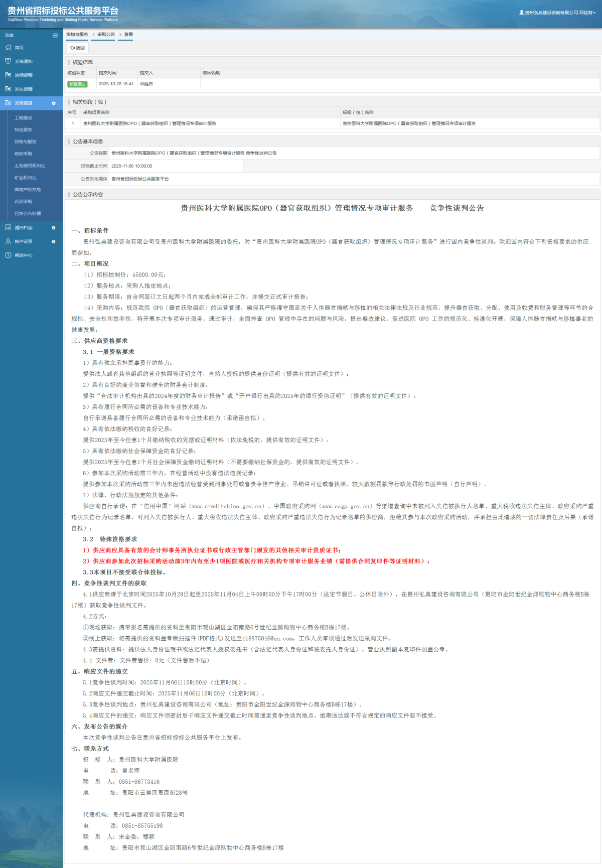Open 国有产权交易 submenu item
Image resolution: width=602 pixels, height=868 pixels.
coord(28,190)
